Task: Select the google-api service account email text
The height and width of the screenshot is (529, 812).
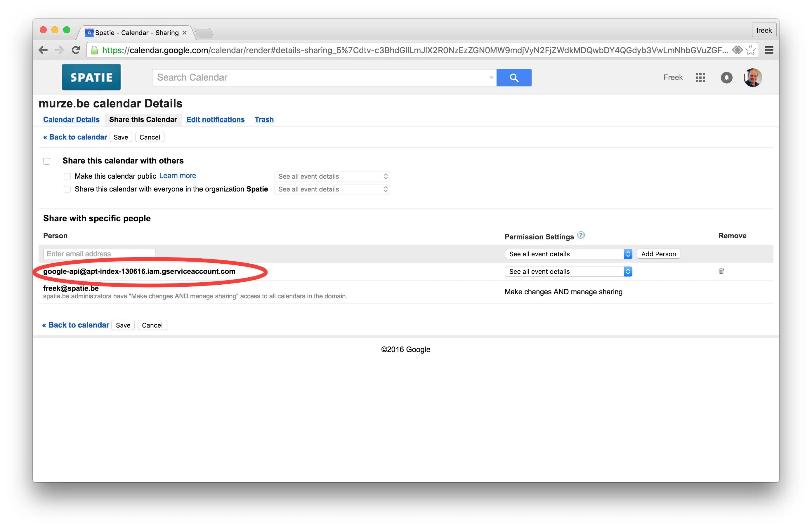Action: tap(139, 272)
